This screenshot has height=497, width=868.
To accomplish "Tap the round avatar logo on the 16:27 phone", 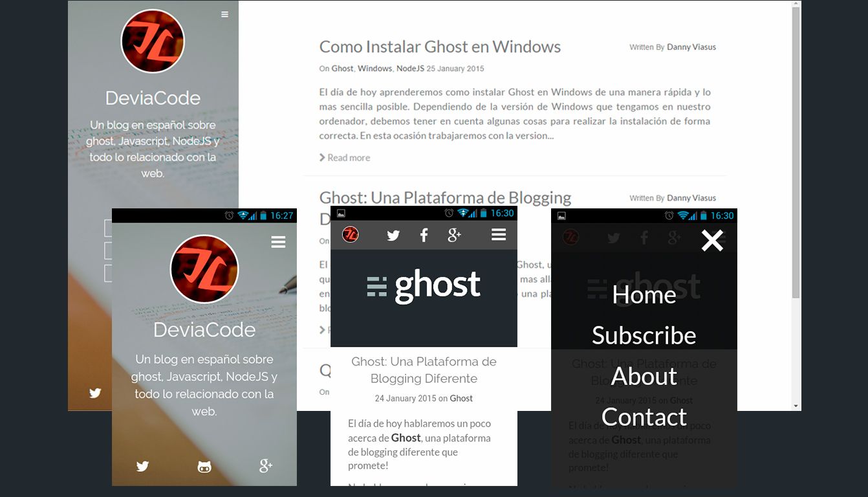I will 204,269.
